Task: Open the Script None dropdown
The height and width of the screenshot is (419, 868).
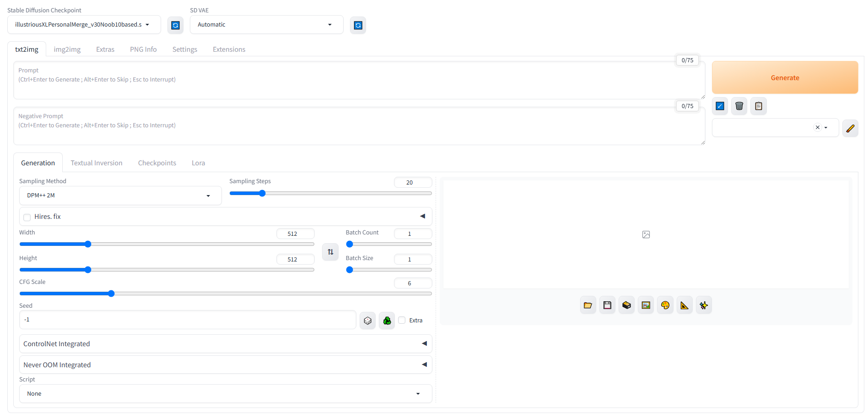Action: coord(226,394)
